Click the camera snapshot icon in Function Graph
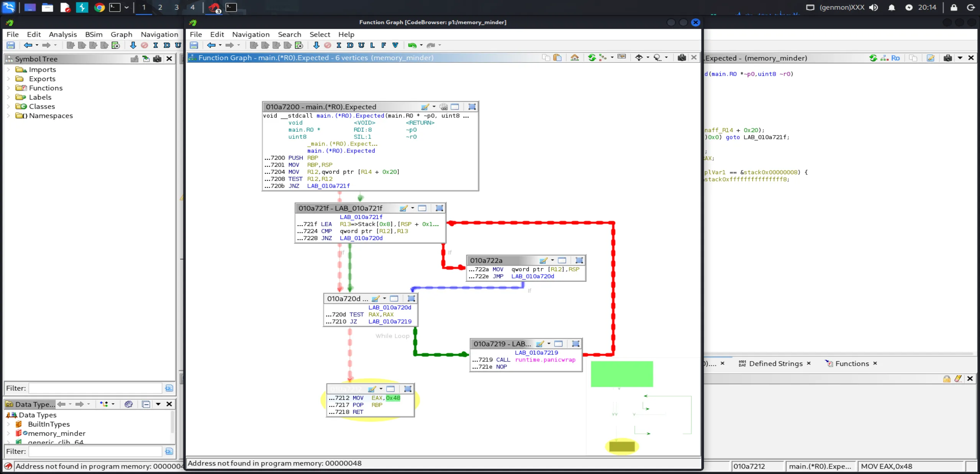980x474 pixels. (681, 58)
